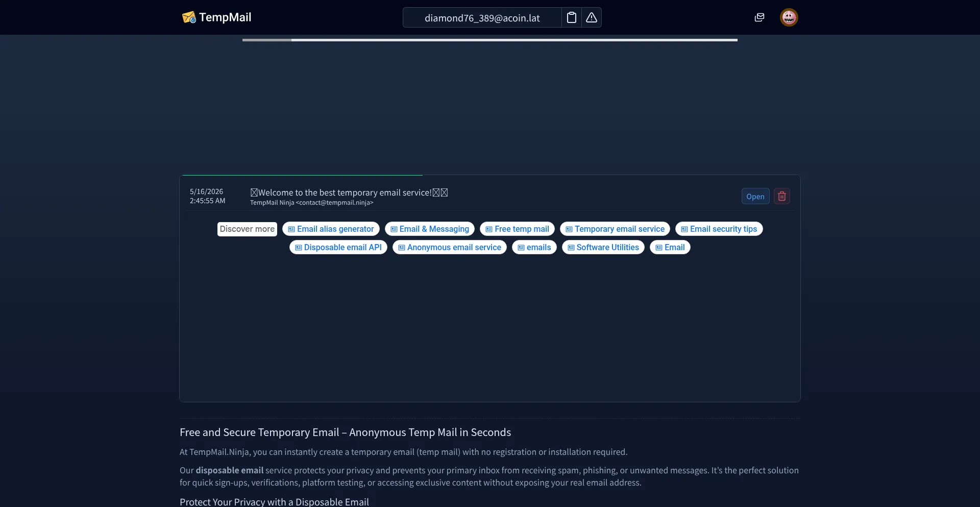
Task: Open the welcome email message
Action: [x=755, y=196]
